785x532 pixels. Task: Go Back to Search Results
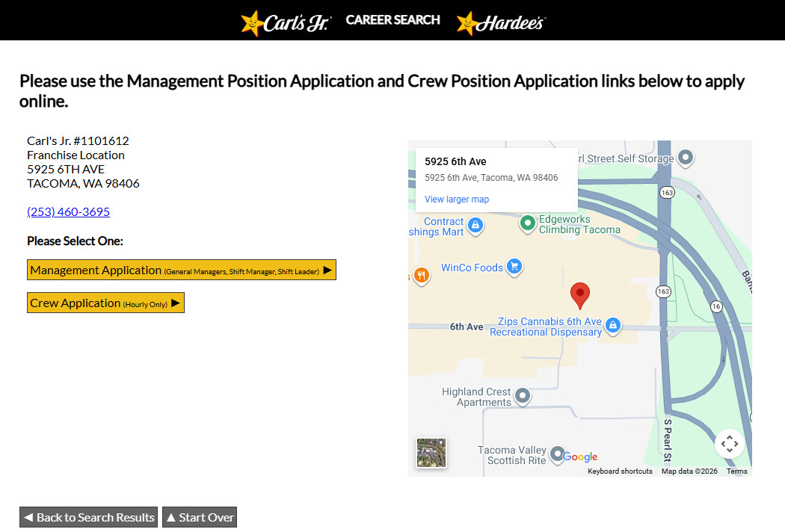tap(89, 517)
